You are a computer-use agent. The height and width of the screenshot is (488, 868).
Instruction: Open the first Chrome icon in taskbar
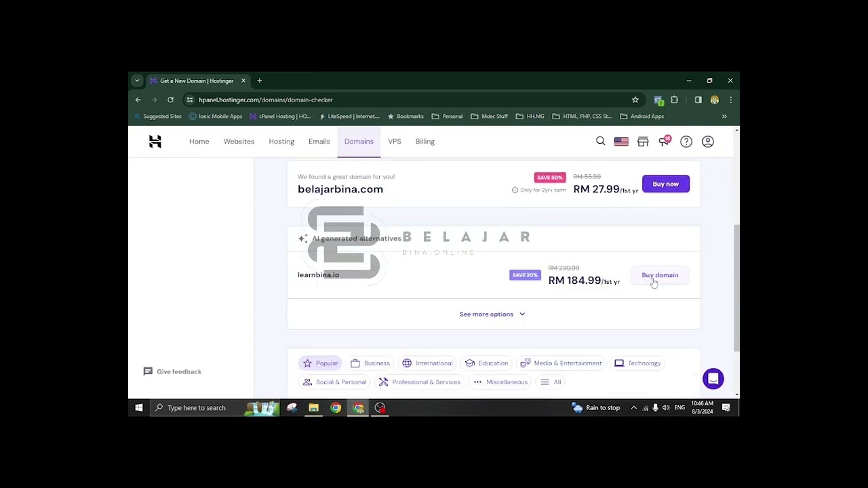336,407
